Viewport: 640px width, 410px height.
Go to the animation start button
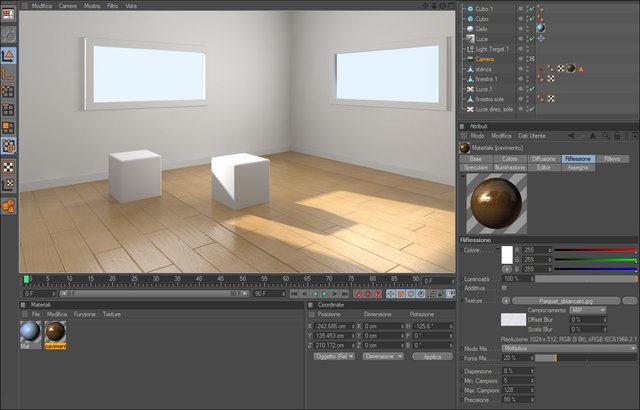[x=295, y=294]
